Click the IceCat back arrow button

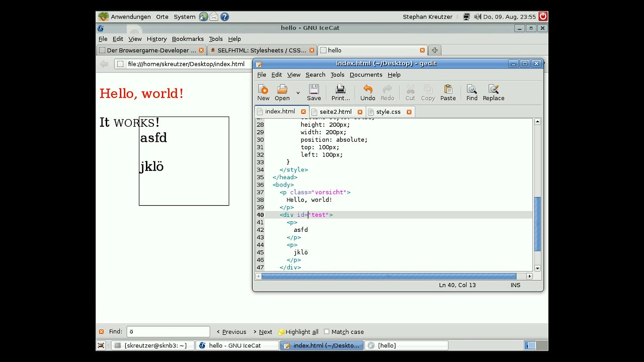[x=104, y=64]
